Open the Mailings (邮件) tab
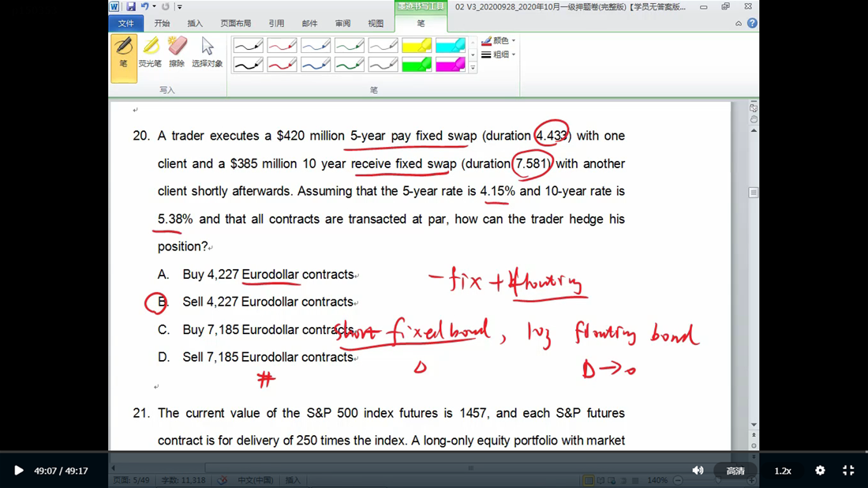868x488 pixels. click(309, 23)
